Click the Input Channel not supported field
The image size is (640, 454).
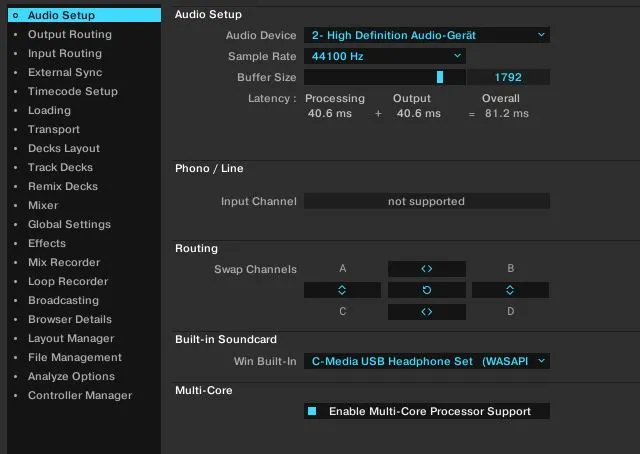coord(426,201)
